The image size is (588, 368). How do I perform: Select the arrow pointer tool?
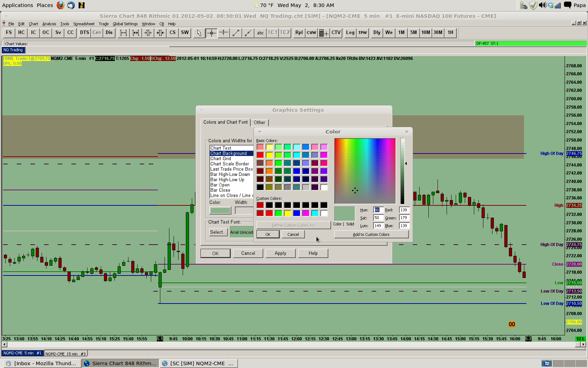(199, 33)
